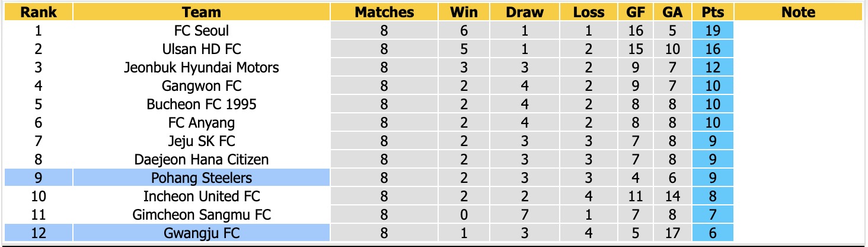This screenshot has height=247, width=868.
Task: Open the Gangwon FC team row
Action: pos(202,85)
